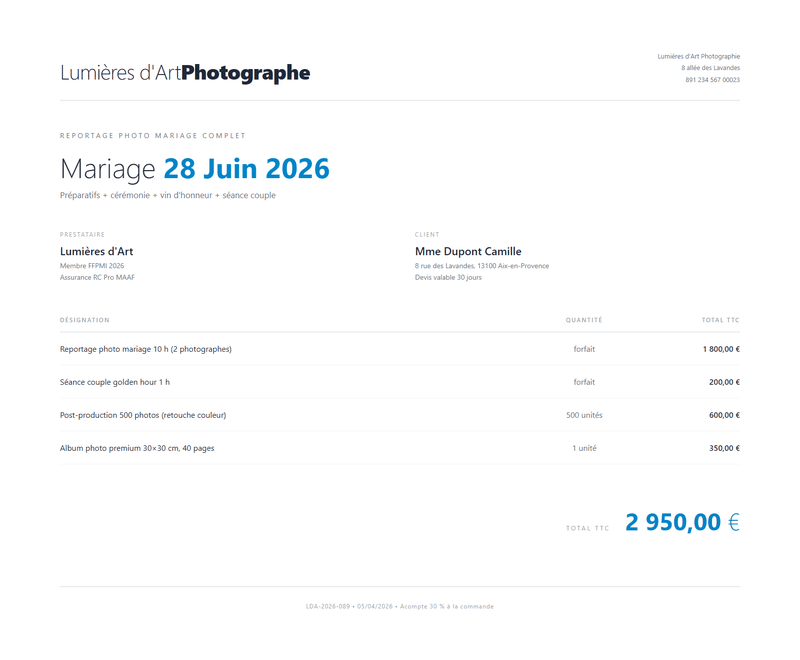Select the Mariage 28 Juin 2026 heading
The width and height of the screenshot is (800, 660).
[195, 169]
